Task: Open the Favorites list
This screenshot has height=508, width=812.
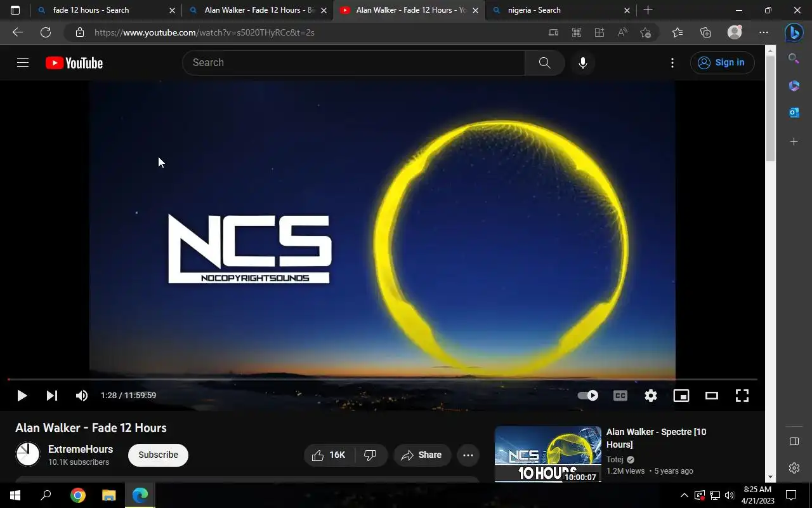Action: coord(678,32)
